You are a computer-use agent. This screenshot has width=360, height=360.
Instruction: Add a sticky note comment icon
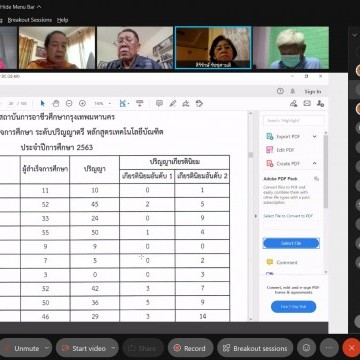pos(159,103)
